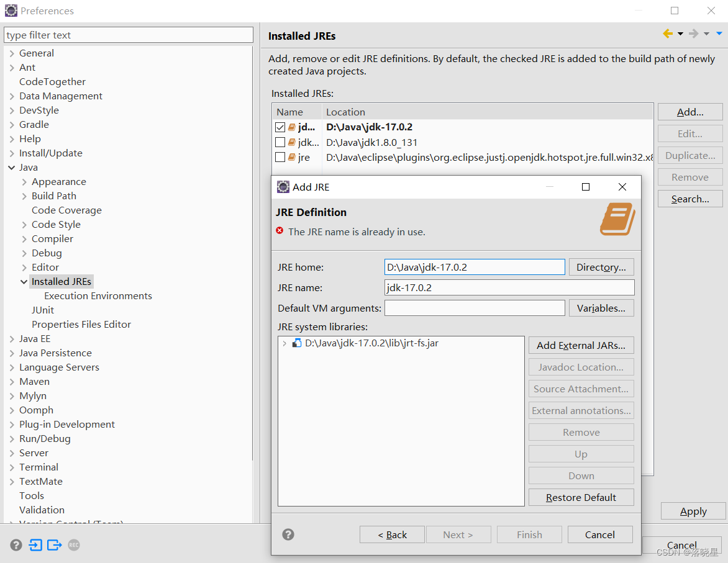Image resolution: width=728 pixels, height=563 pixels.
Task: Collapse the Installed JREs node
Action: pos(24,282)
